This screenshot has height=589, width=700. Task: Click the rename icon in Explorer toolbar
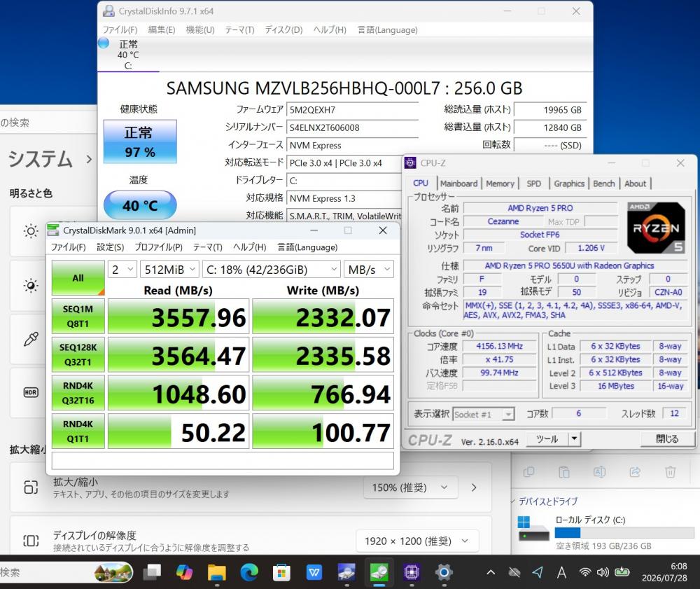pos(599,472)
